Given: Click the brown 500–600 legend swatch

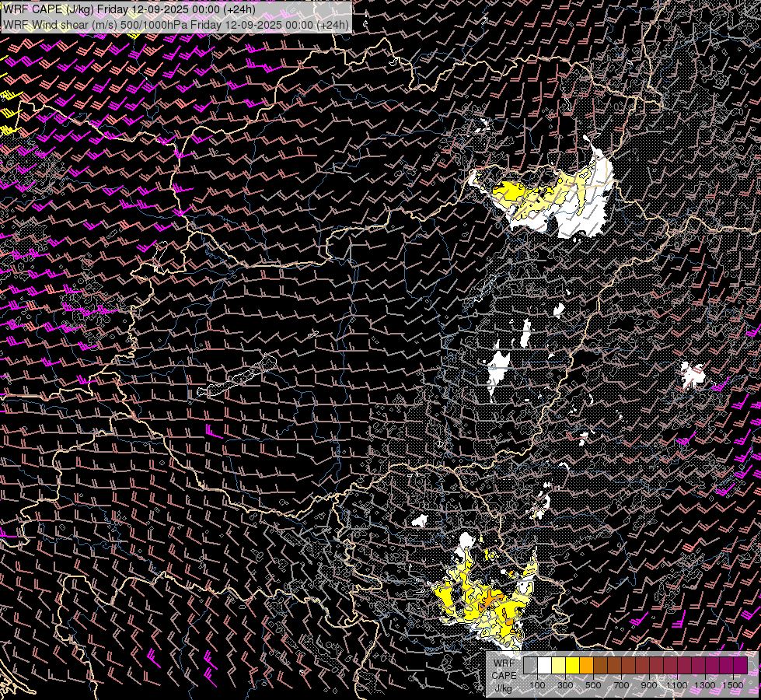Looking at the screenshot, I should [600, 666].
